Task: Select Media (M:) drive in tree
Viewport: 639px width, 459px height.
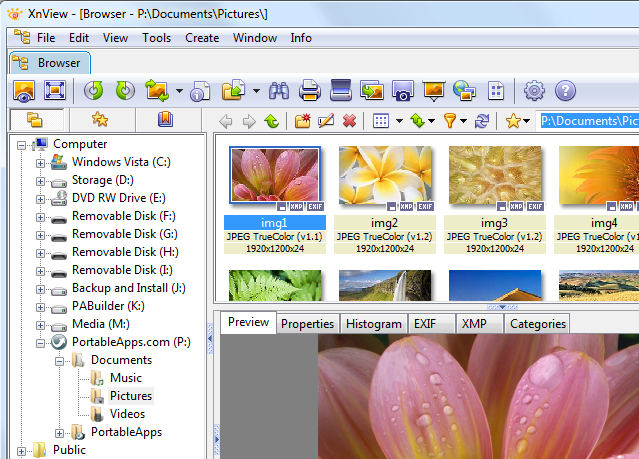Action: click(x=101, y=324)
